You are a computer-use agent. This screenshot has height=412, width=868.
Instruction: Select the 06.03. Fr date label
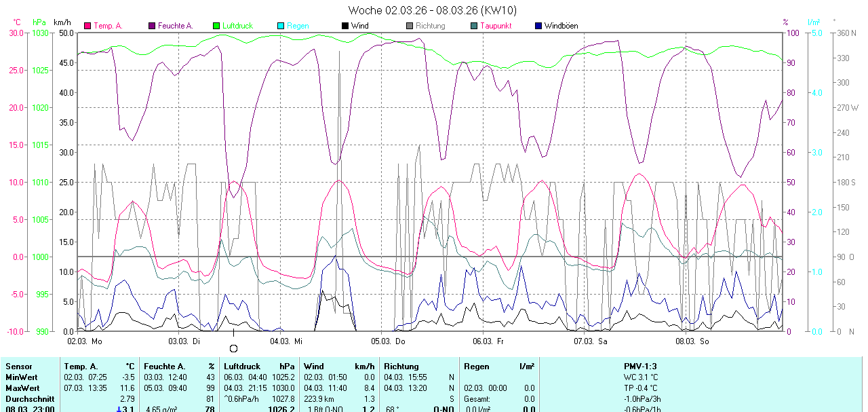488,341
